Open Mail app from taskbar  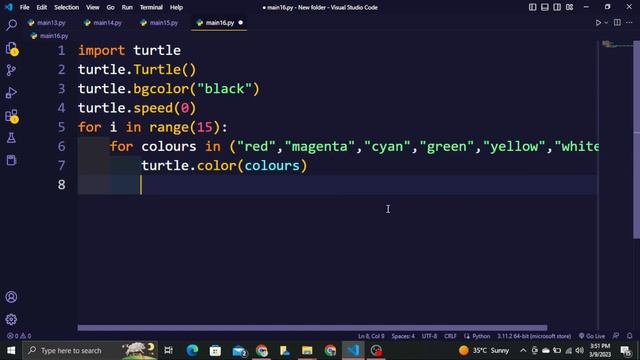click(239, 351)
